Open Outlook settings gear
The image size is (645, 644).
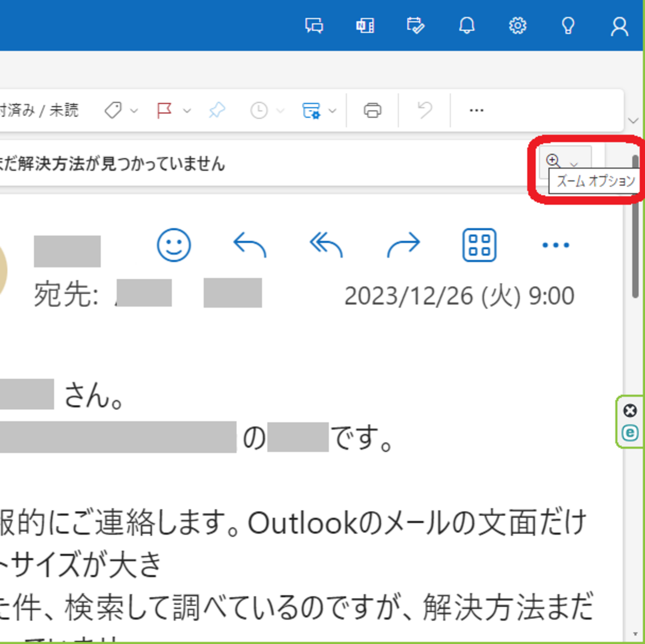(x=517, y=25)
